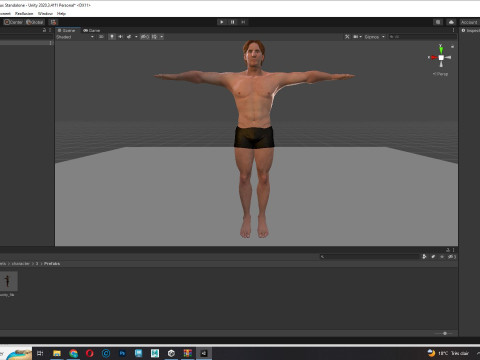Open the Shaded draw mode dropdown
This screenshot has width=480, height=360.
pos(75,37)
